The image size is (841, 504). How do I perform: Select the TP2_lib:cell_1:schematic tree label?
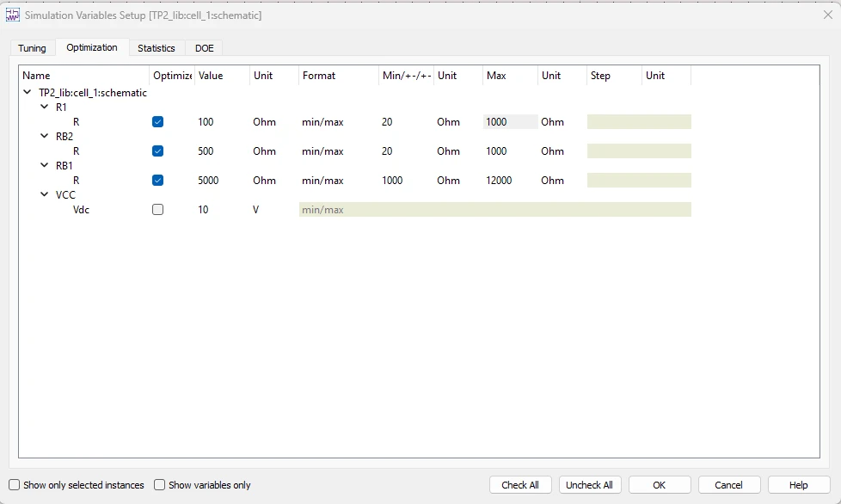93,92
